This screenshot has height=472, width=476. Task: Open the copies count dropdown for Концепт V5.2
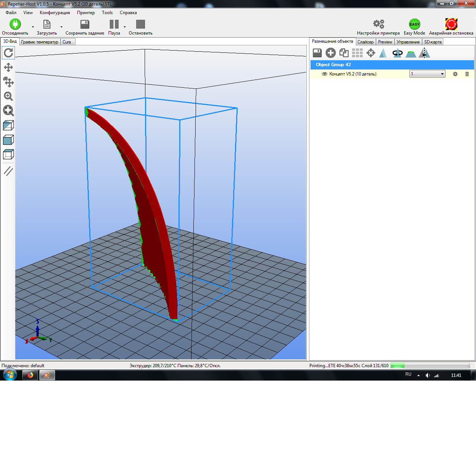pos(442,74)
